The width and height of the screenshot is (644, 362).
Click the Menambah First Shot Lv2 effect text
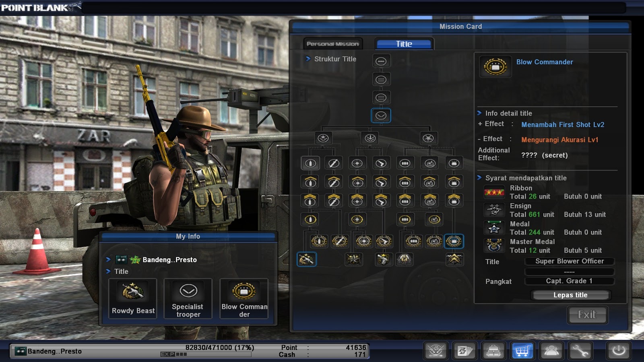pos(563,125)
